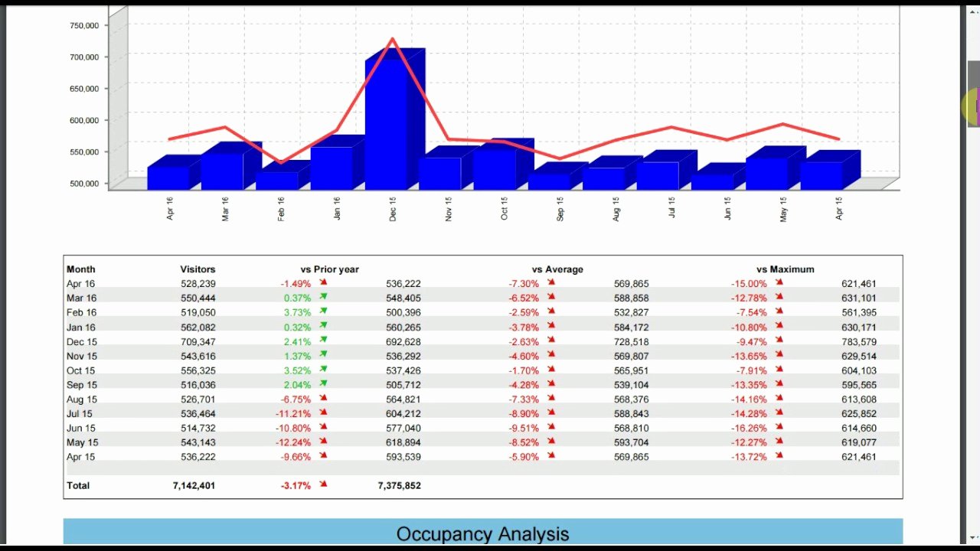Click the red arrow beside -13.72% vs Maximum
Viewport: 980px width, 551px height.
point(779,456)
